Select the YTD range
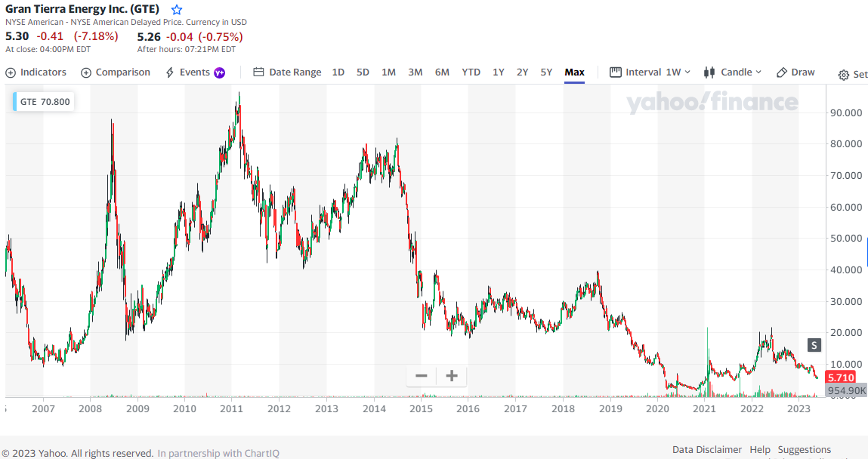 point(471,72)
